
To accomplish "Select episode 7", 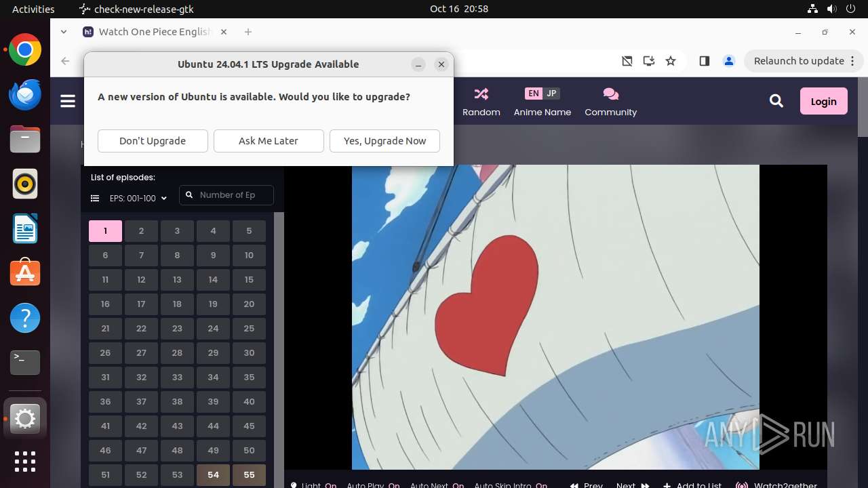I will [141, 256].
